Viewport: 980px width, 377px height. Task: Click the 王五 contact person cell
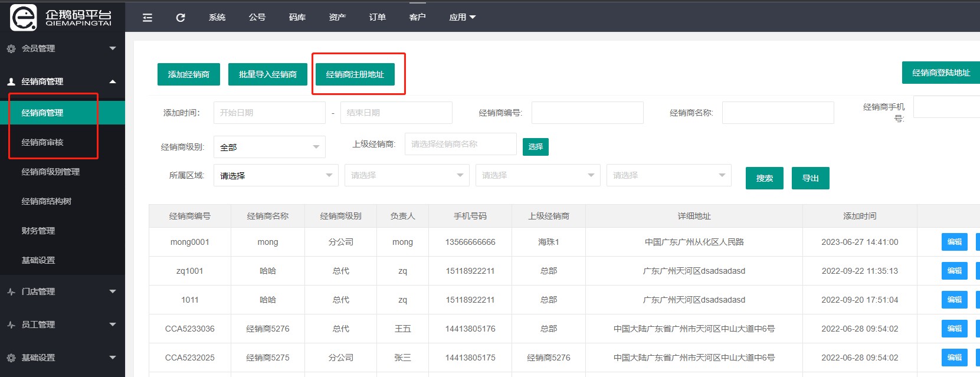click(x=402, y=329)
